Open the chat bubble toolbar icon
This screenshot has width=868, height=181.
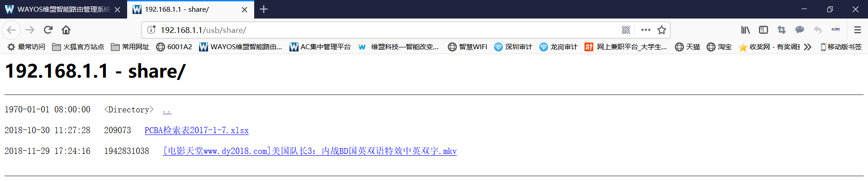pyautogui.click(x=800, y=30)
